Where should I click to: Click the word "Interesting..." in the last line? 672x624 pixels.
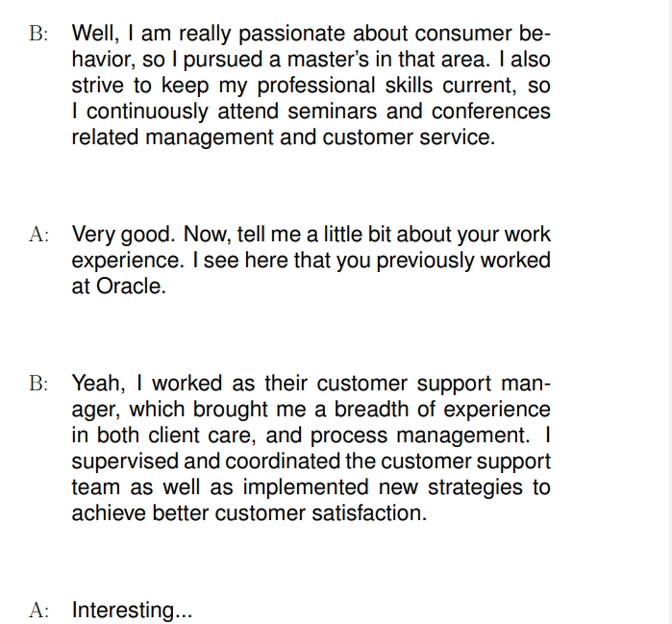(x=133, y=611)
